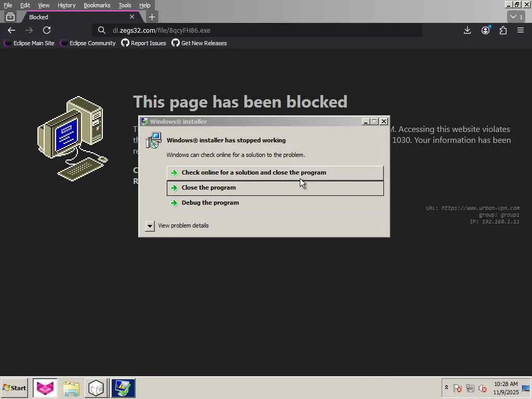Open the Edit menu
532x399 pixels.
pos(25,5)
